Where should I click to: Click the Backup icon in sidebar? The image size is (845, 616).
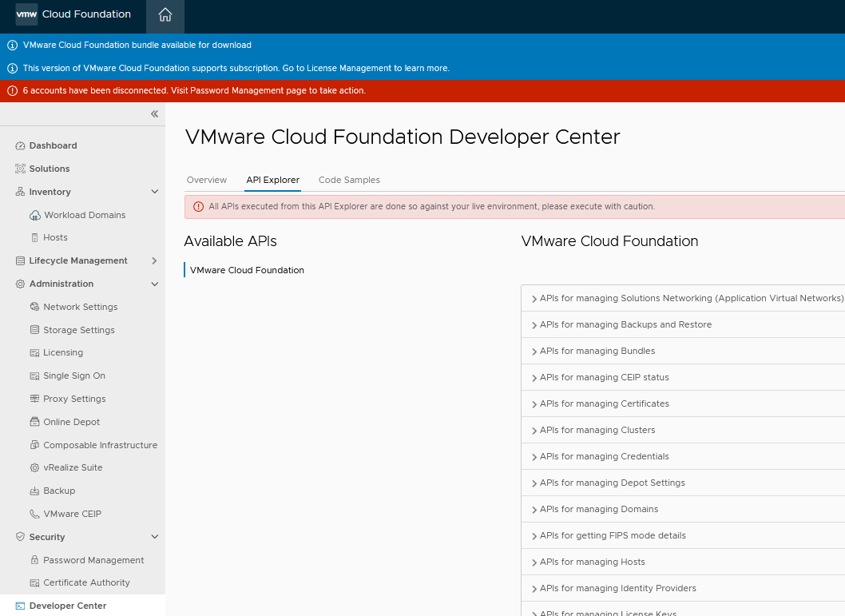[x=34, y=491]
